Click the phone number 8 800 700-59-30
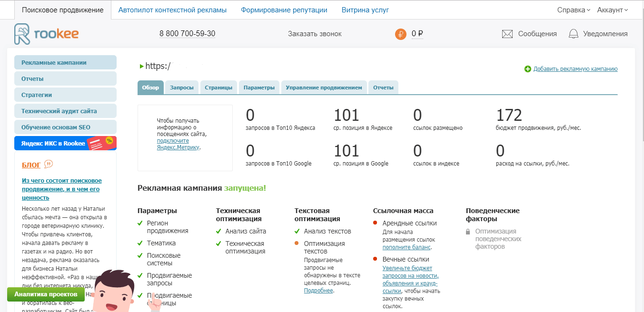Image resolution: width=644 pixels, height=312 pixels. (187, 34)
